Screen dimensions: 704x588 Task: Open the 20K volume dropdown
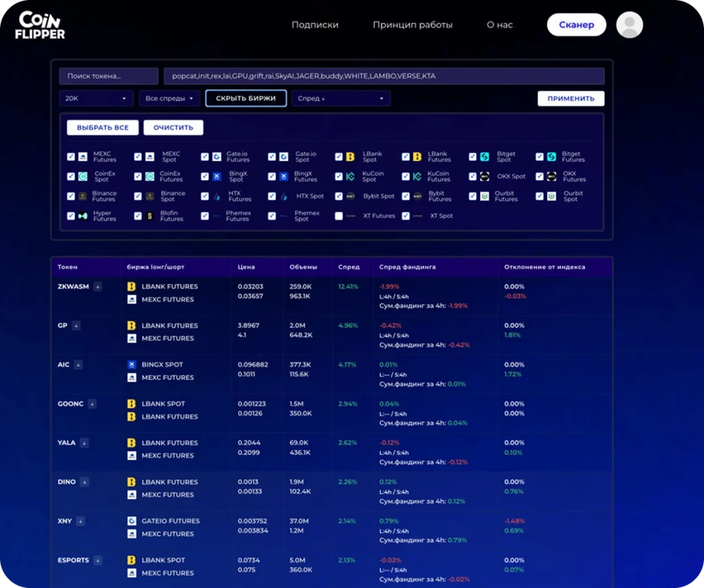coord(96,98)
